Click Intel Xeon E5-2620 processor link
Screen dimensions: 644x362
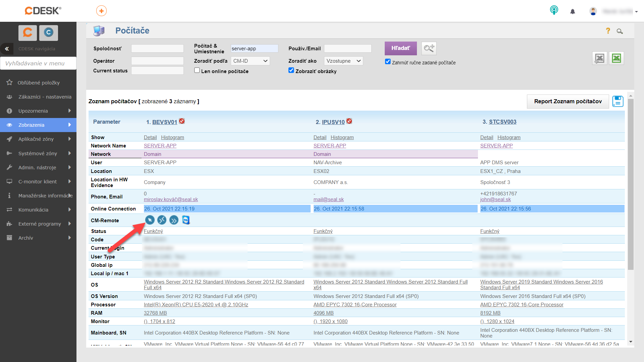[196, 305]
